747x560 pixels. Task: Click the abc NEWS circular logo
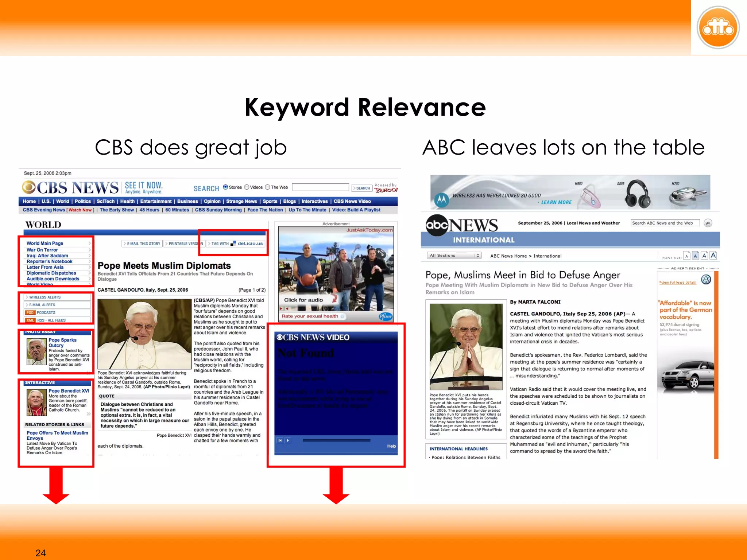tap(437, 225)
